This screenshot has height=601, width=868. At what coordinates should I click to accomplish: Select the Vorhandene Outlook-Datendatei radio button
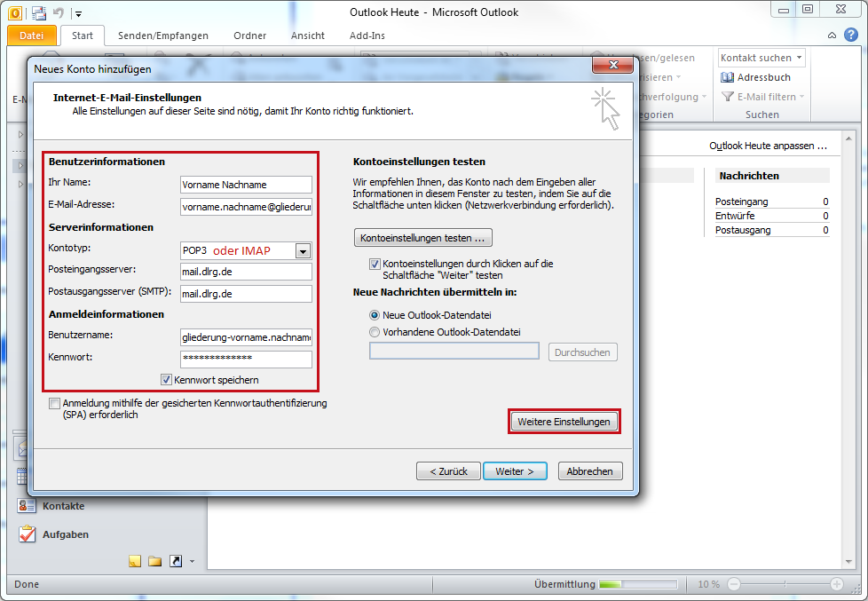point(375,332)
